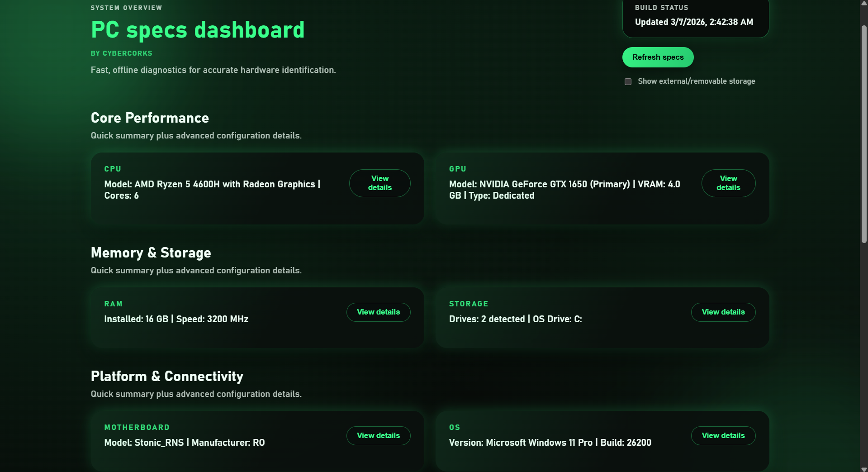
Task: Click the 'Core Performance' heading
Action: pos(150,118)
